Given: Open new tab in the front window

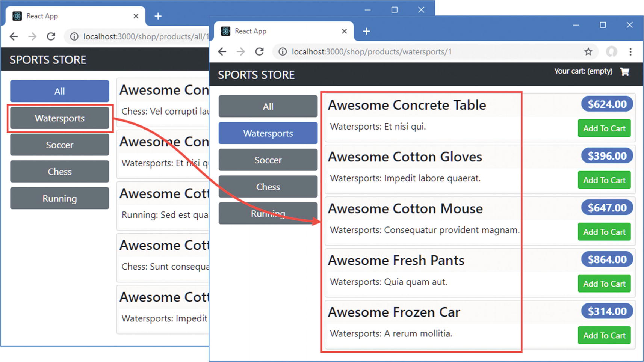Looking at the screenshot, I should coord(366,31).
